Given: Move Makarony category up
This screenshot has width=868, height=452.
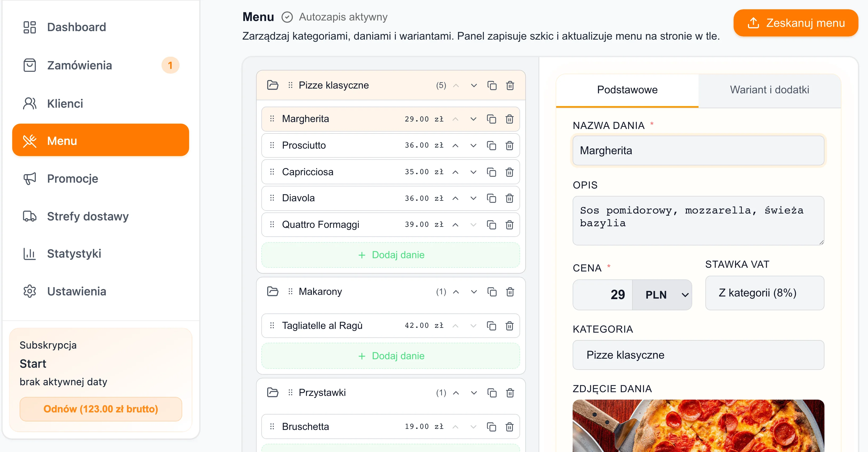Looking at the screenshot, I should (456, 292).
